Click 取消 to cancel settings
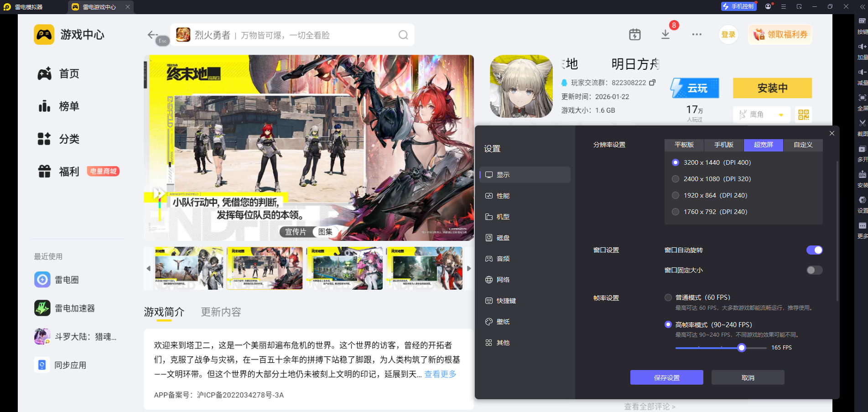This screenshot has width=868, height=412. (748, 377)
